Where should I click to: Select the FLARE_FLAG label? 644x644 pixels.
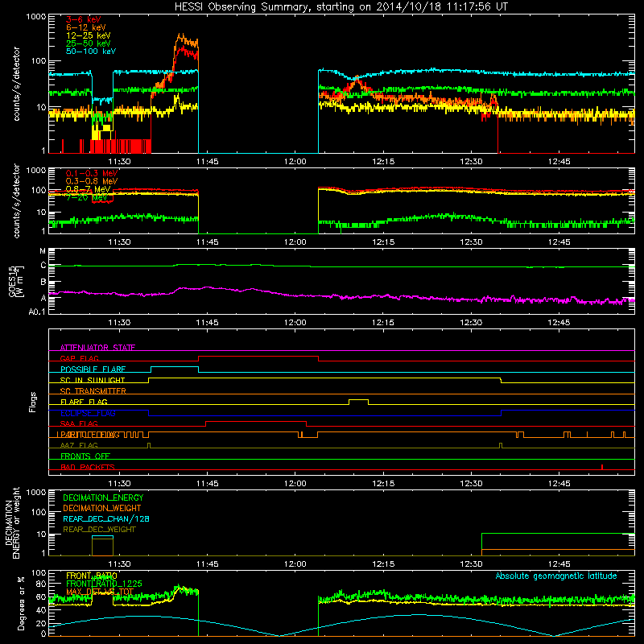pos(84,402)
